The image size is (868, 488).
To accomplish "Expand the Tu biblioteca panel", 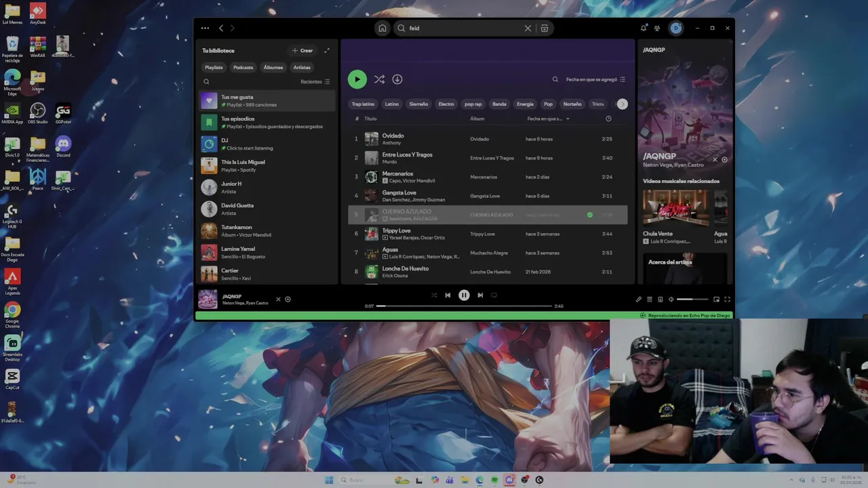I will 327,51.
